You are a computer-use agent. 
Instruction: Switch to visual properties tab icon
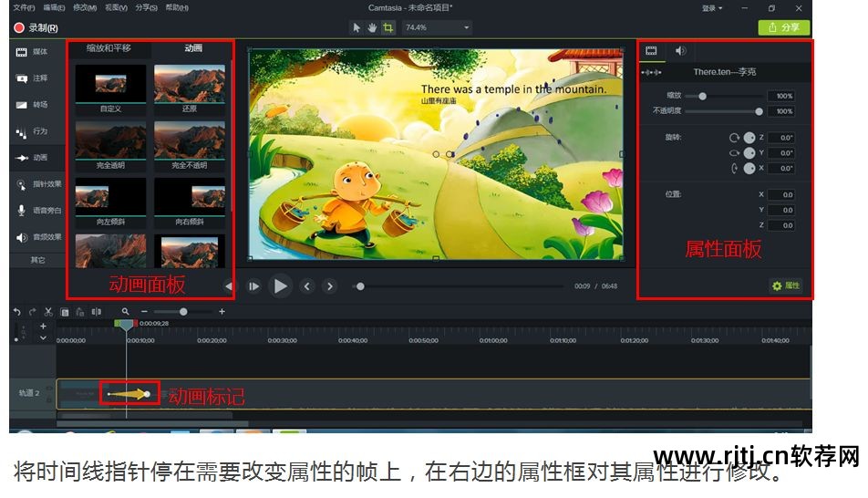coord(652,51)
